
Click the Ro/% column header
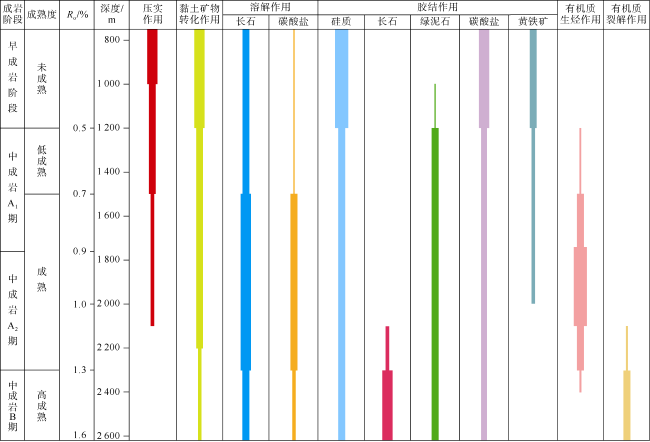(78, 15)
